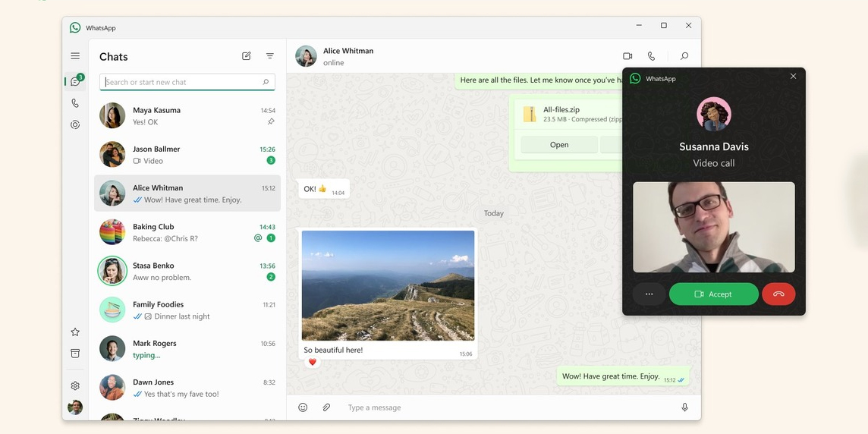
Task: Click the search magnifier in chat search box
Action: (266, 82)
